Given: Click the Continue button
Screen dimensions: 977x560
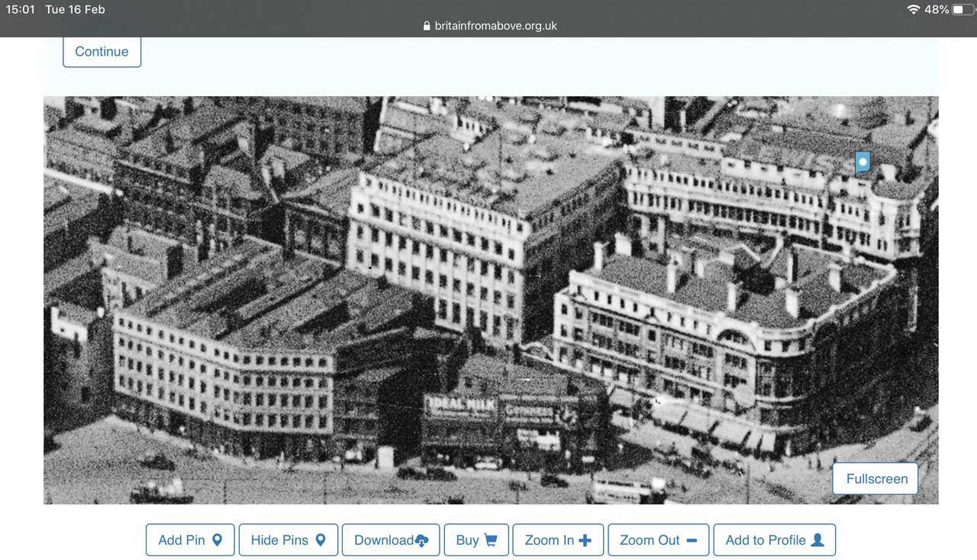Looking at the screenshot, I should [x=102, y=51].
